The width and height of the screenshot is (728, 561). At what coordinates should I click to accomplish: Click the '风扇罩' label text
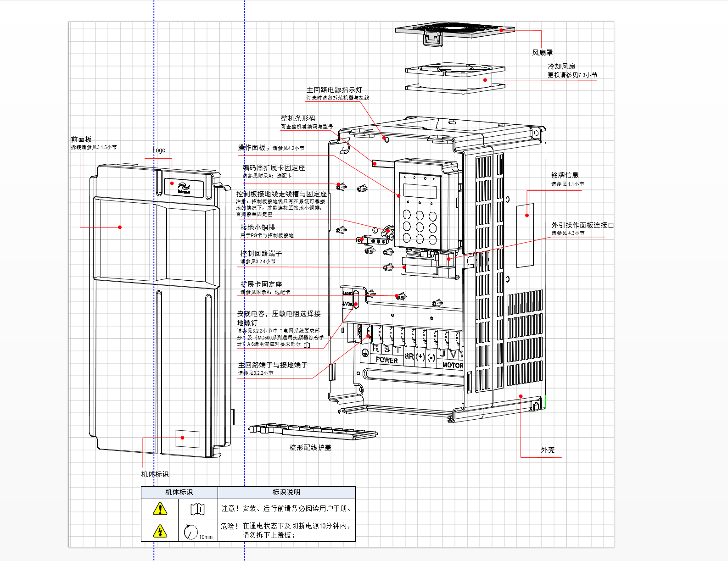click(542, 53)
